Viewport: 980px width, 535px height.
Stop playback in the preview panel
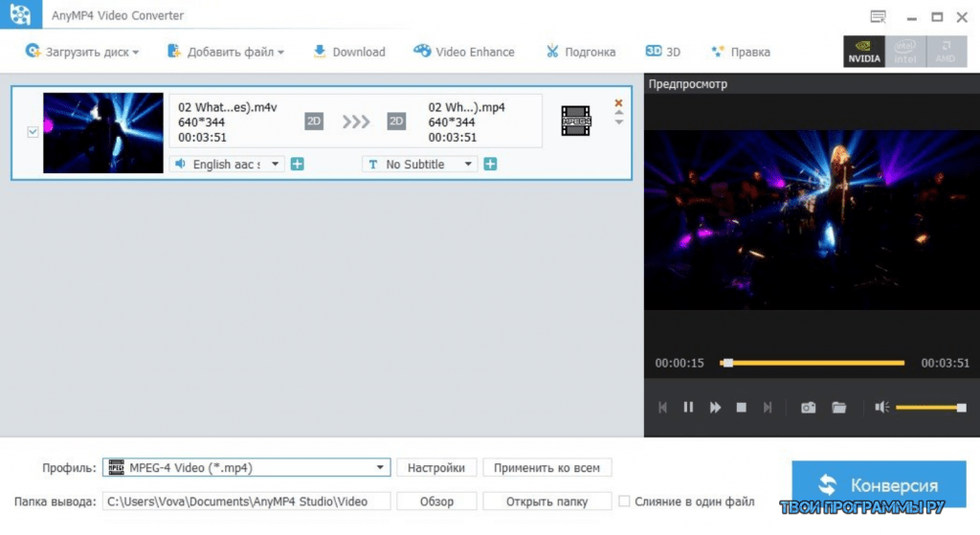tap(741, 408)
